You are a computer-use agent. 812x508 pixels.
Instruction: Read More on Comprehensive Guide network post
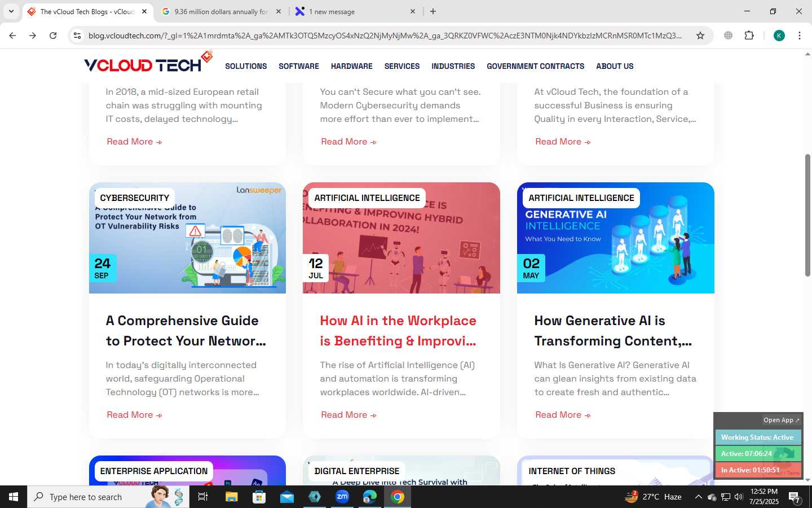pyautogui.click(x=134, y=415)
